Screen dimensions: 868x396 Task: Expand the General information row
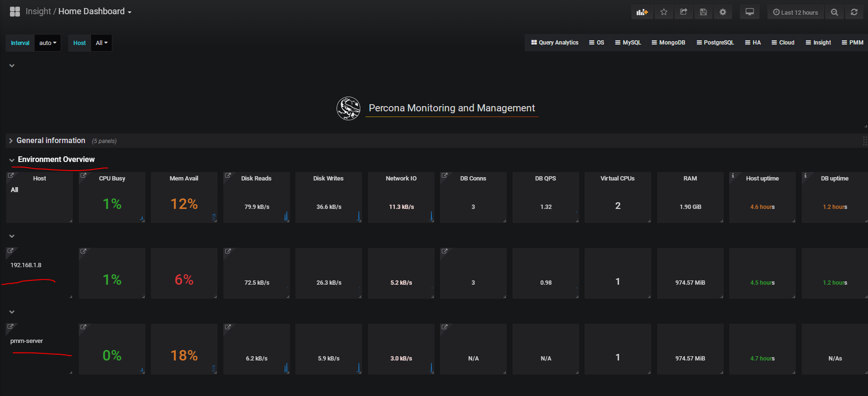pos(51,141)
